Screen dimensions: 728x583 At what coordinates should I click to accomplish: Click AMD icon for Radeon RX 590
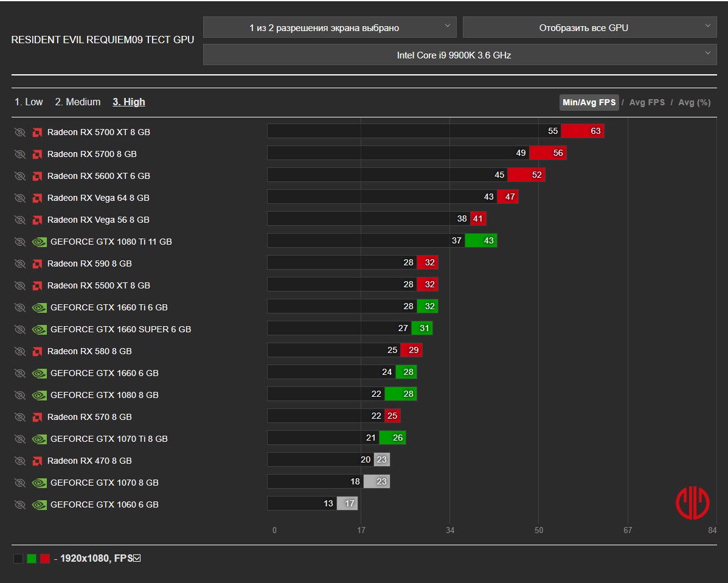tap(37, 264)
